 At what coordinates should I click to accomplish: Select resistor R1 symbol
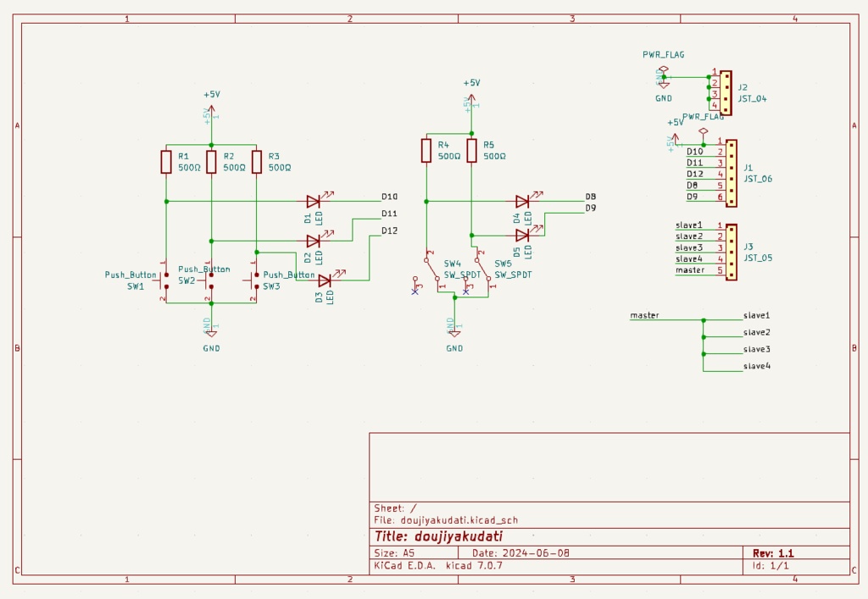coord(166,162)
